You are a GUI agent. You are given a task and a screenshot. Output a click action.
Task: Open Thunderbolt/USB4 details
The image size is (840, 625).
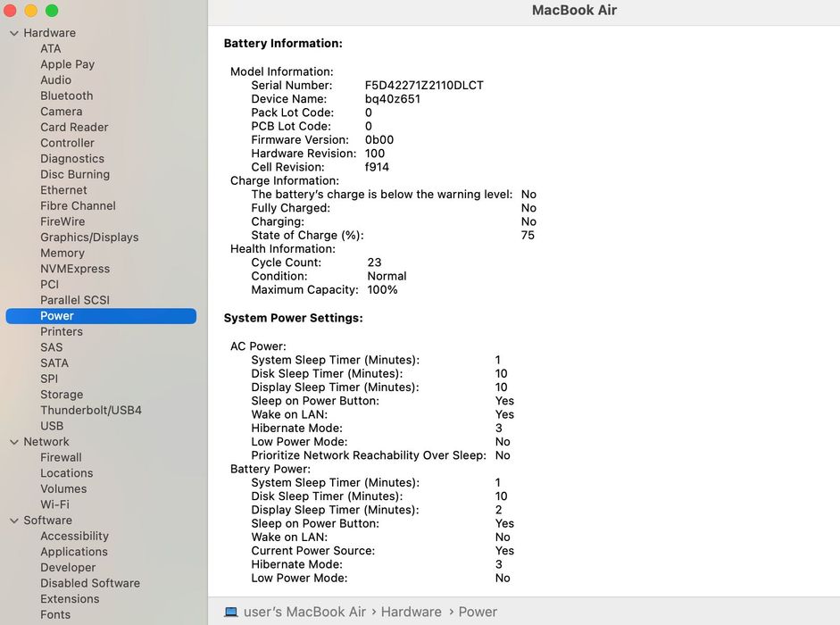(90, 410)
